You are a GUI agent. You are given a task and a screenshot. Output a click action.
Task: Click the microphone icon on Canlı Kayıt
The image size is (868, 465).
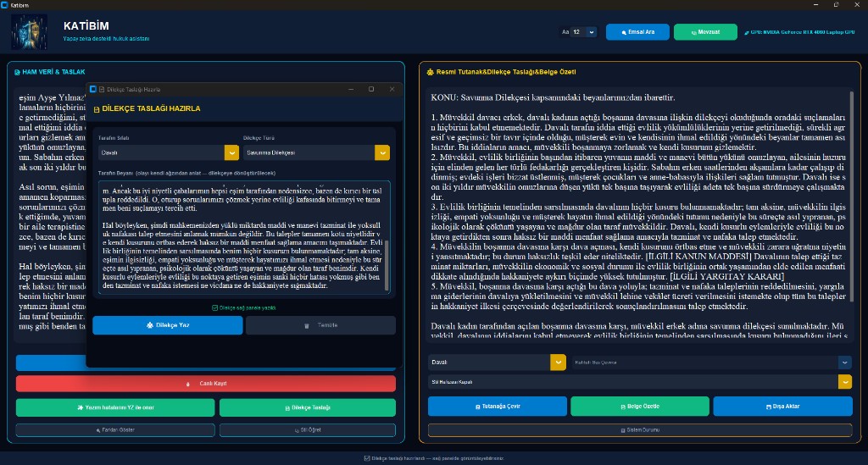tap(187, 384)
